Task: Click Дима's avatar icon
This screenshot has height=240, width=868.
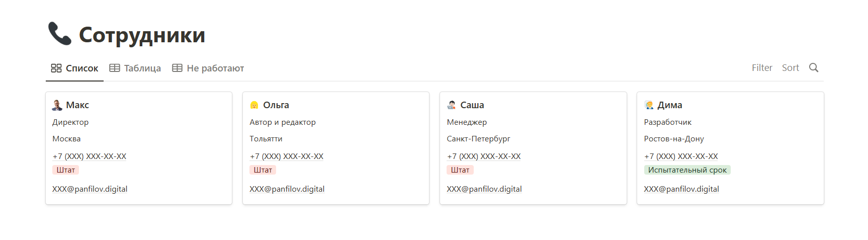Action: pyautogui.click(x=649, y=105)
